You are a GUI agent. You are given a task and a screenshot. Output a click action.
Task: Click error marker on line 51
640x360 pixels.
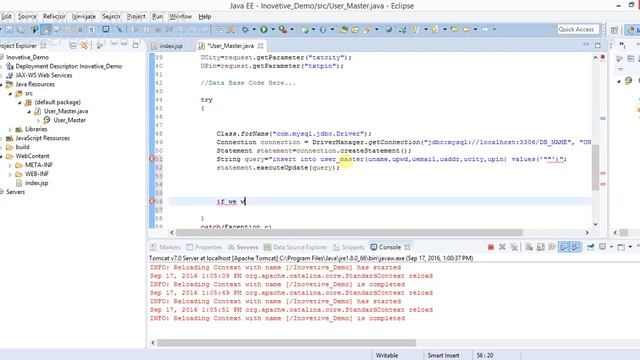(152, 159)
